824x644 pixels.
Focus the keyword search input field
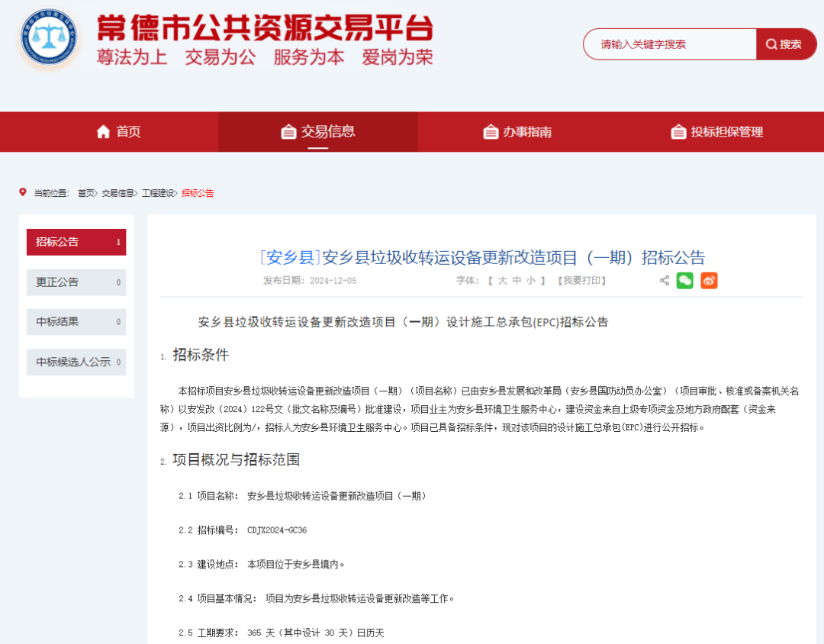point(670,44)
